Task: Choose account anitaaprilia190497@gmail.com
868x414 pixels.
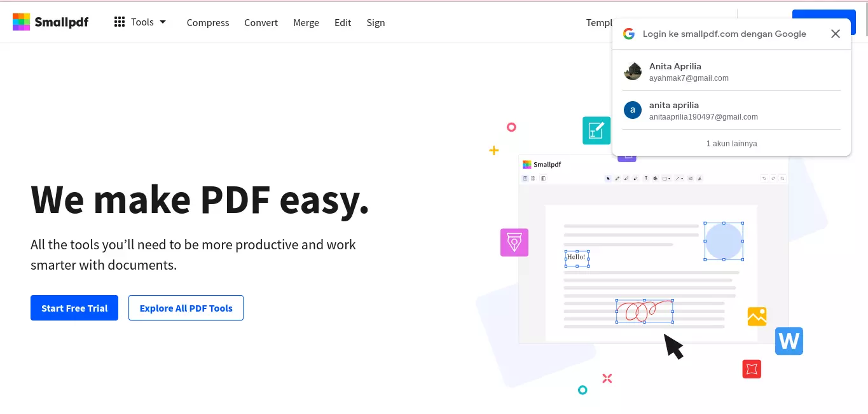Action: (731, 110)
